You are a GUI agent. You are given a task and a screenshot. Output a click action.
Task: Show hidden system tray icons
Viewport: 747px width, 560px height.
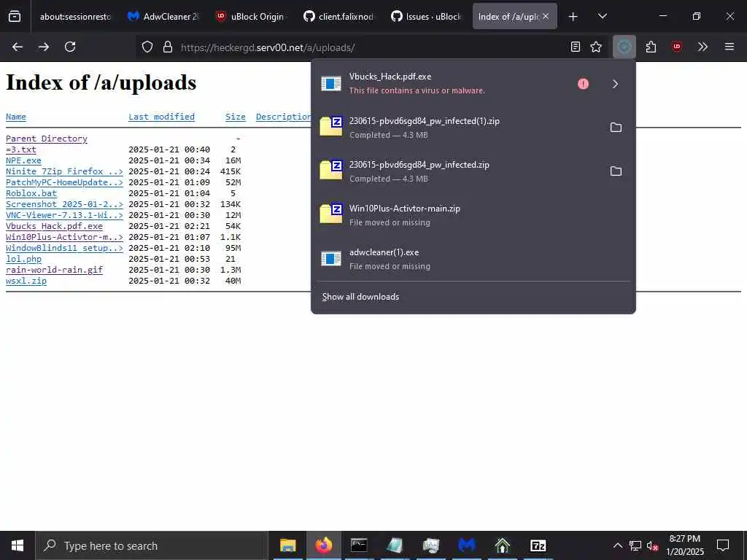617,545
